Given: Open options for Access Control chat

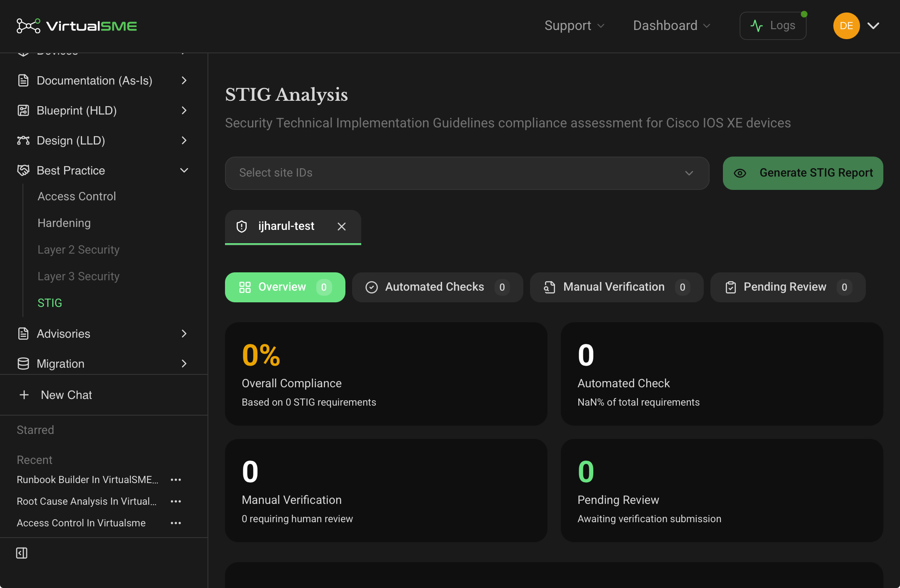Looking at the screenshot, I should pyautogui.click(x=176, y=523).
